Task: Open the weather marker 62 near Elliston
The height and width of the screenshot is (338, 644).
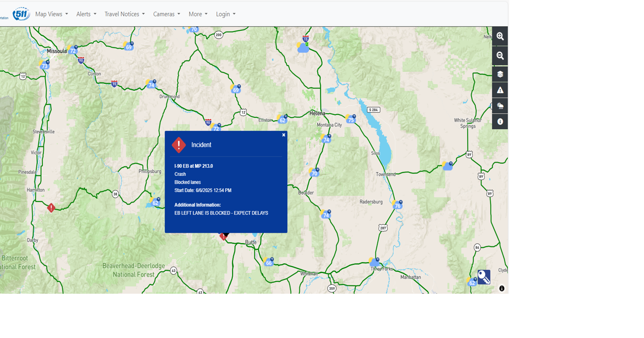Action: tap(282, 119)
